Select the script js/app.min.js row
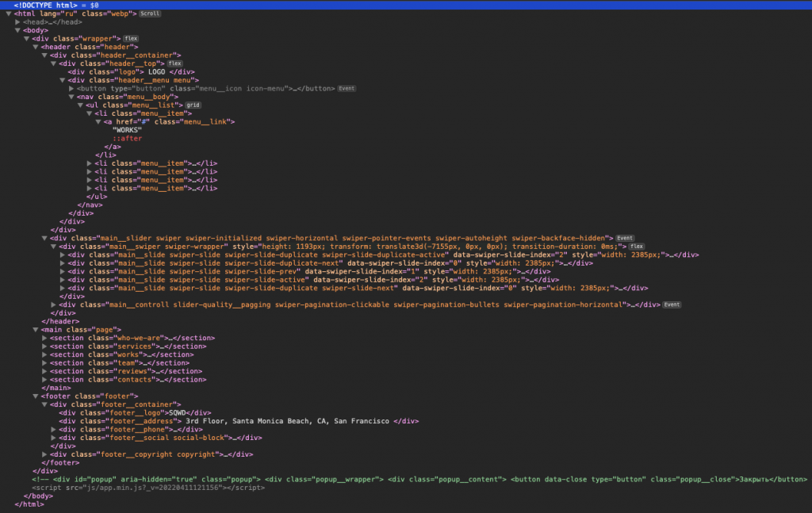The height and width of the screenshot is (513, 812). pos(148,487)
